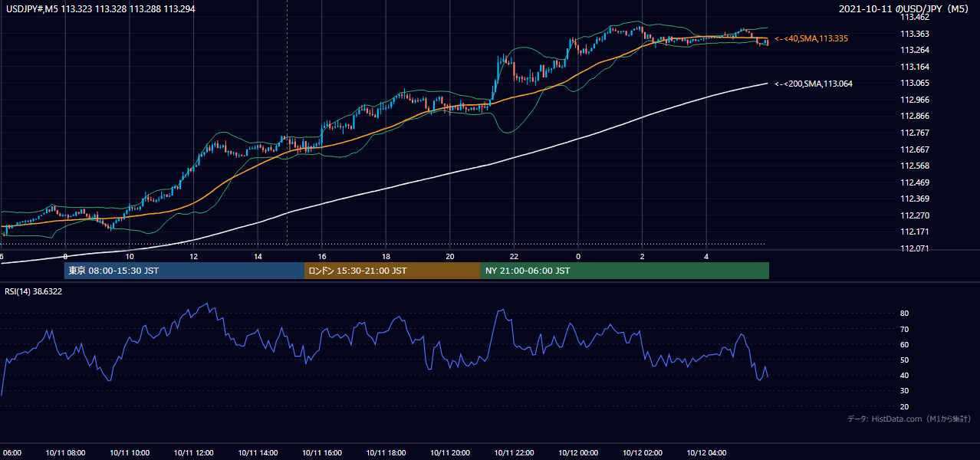Click hour tick 22 below price chart

coord(514,256)
